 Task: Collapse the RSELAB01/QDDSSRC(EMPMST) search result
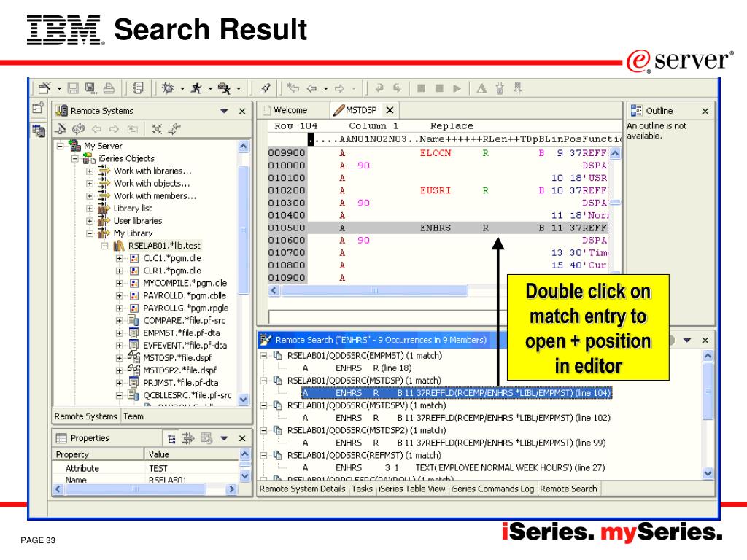click(x=263, y=356)
